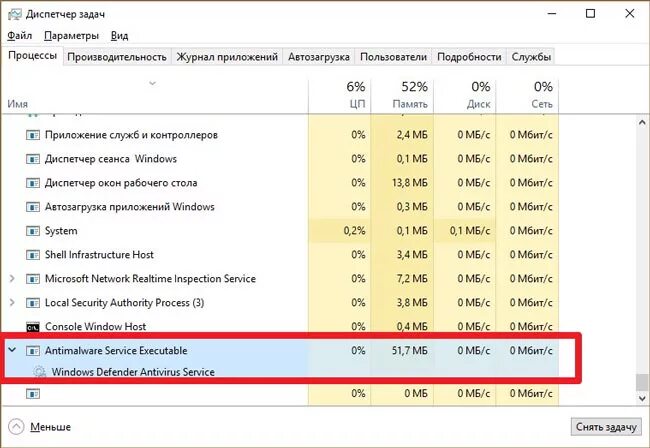Click icon next to Приложение служб и контроллеров
This screenshot has width=650, height=448.
[x=33, y=135]
